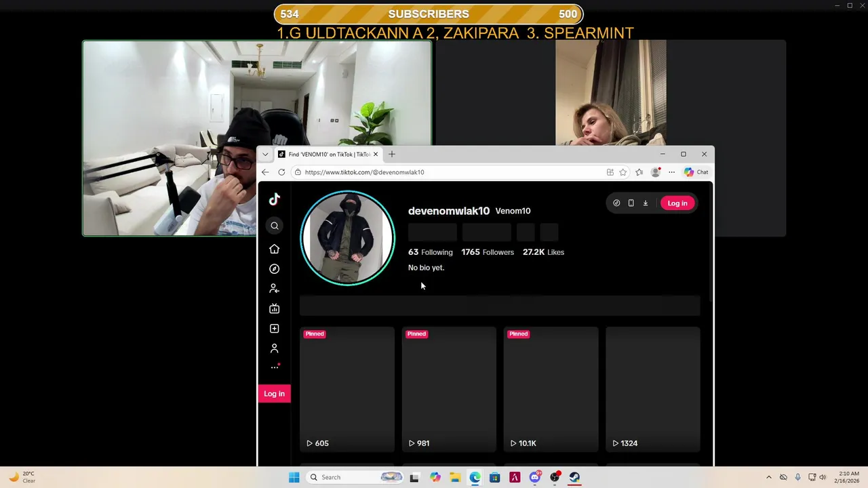Add a new browser tab

coord(391,155)
